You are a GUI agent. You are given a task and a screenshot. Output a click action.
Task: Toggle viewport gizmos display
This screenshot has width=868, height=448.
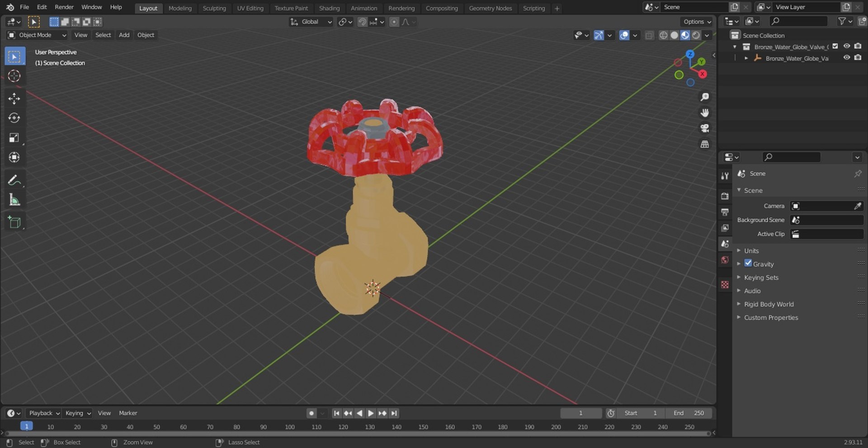click(599, 35)
